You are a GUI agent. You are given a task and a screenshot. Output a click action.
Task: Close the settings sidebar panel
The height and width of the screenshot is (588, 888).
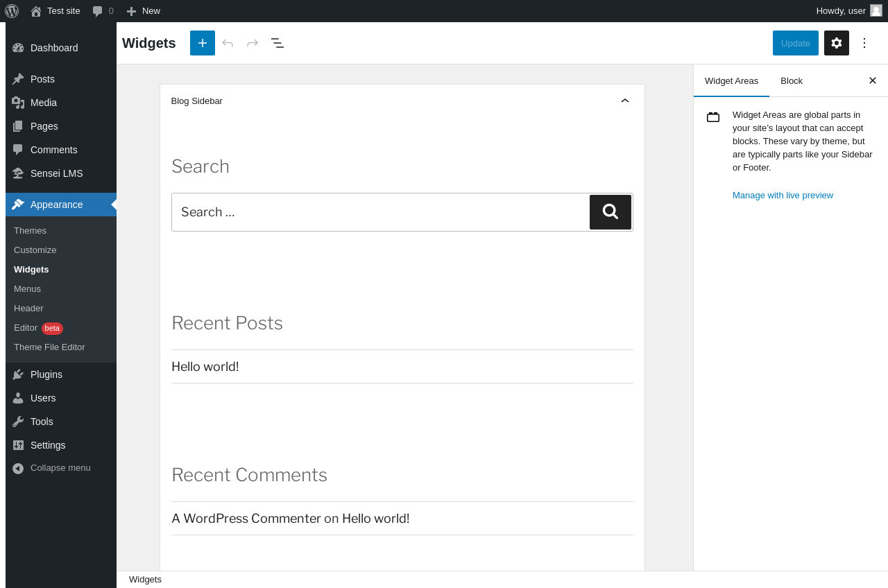873,81
